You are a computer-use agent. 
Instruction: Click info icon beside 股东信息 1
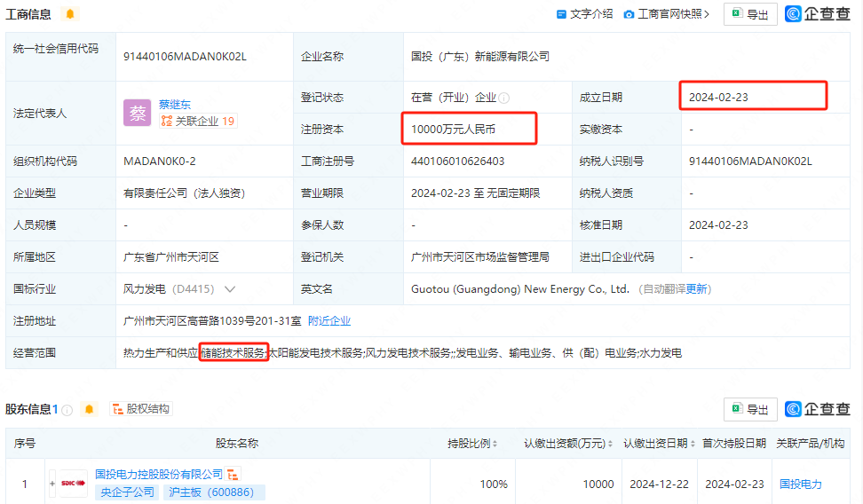[x=67, y=410]
